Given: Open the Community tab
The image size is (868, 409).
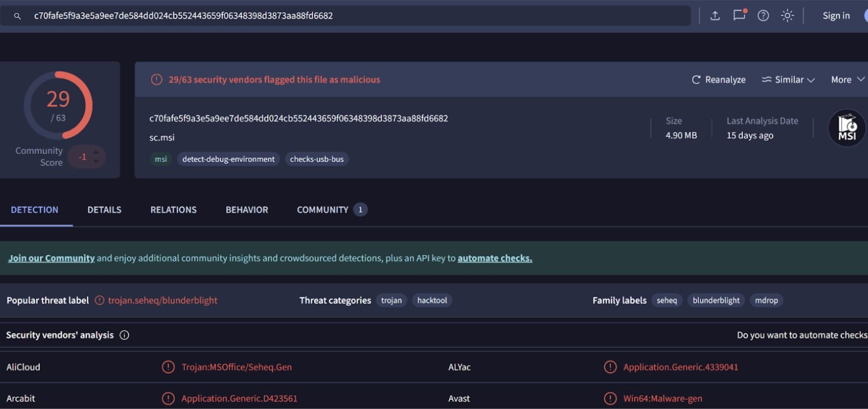Looking at the screenshot, I should pos(323,210).
